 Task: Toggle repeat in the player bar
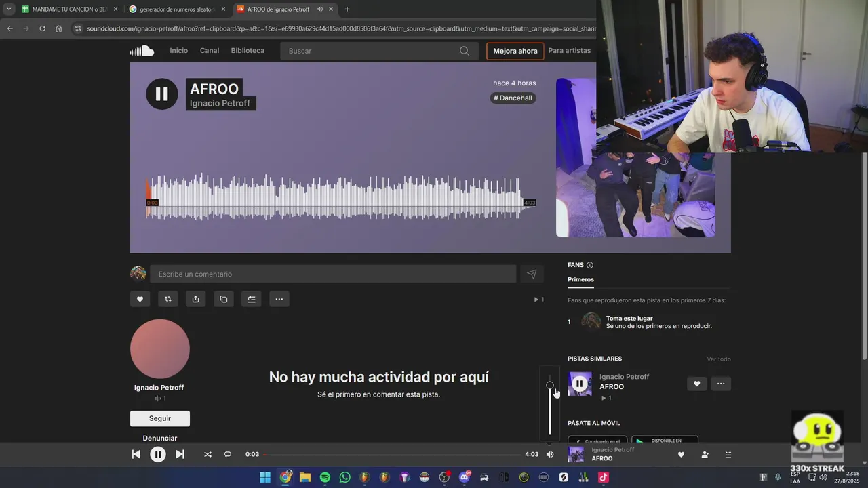point(228,454)
